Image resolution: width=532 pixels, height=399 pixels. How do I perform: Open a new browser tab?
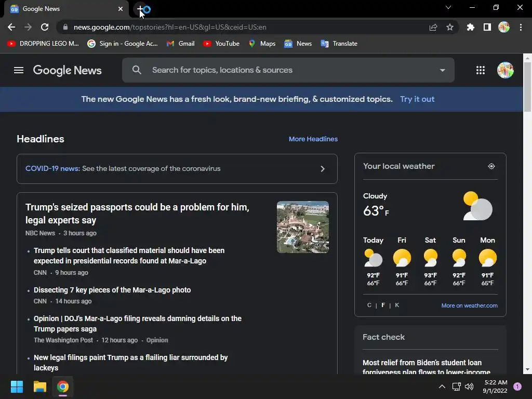coord(140,9)
